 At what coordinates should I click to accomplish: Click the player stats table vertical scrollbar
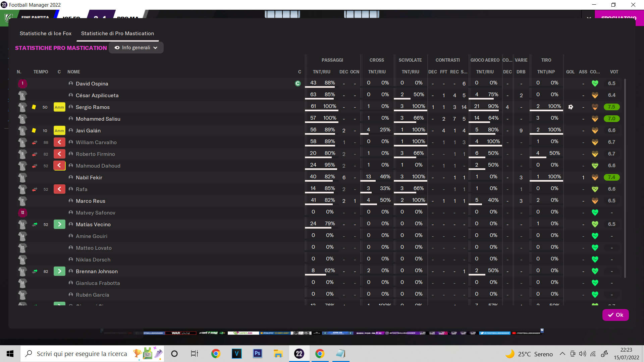[x=625, y=178]
